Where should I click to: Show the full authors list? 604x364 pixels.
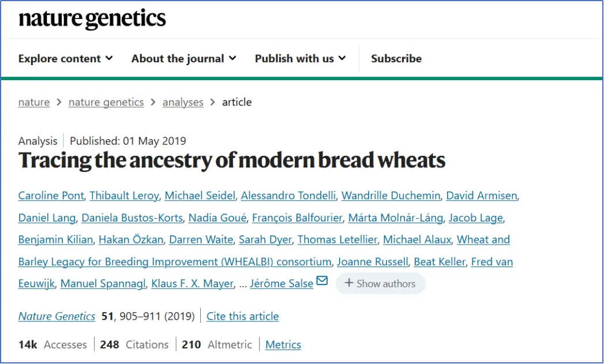[x=380, y=283]
